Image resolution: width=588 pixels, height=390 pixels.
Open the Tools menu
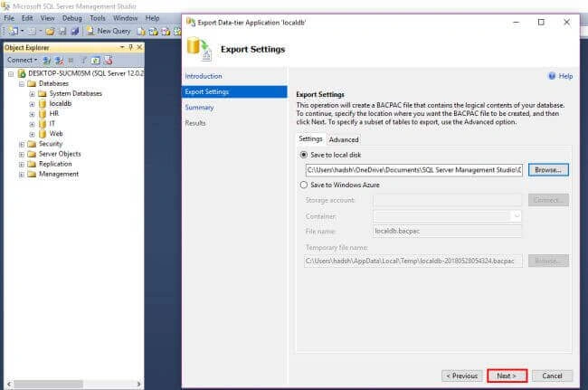click(98, 18)
